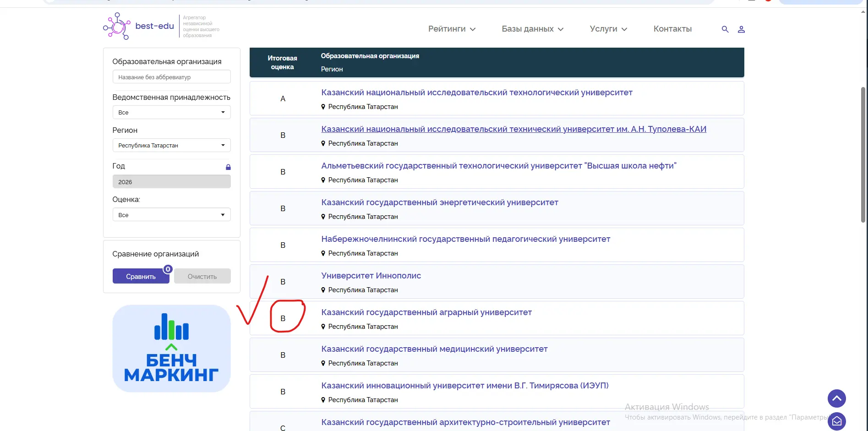The image size is (868, 431).
Task: Click location pin under Университет Иннополис
Action: (323, 290)
